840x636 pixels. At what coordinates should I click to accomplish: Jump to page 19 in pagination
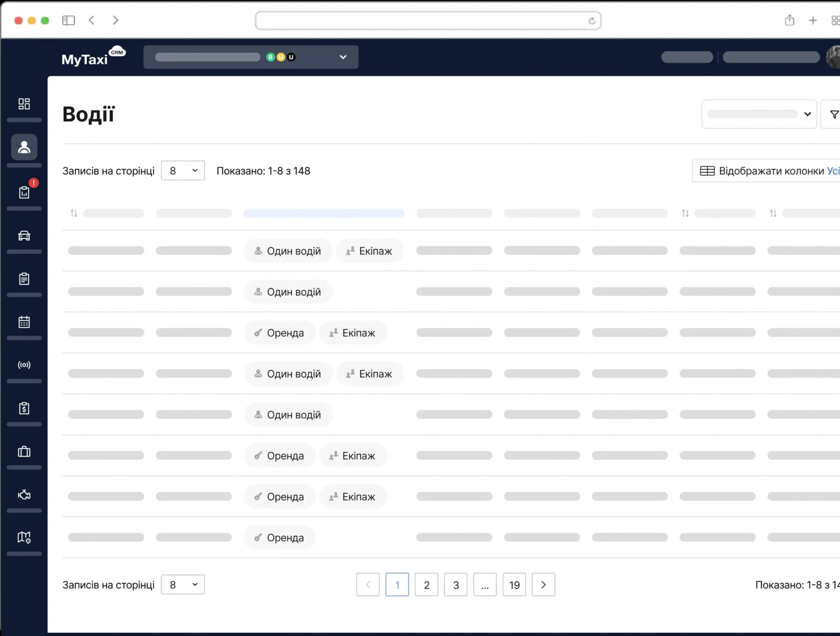(514, 585)
